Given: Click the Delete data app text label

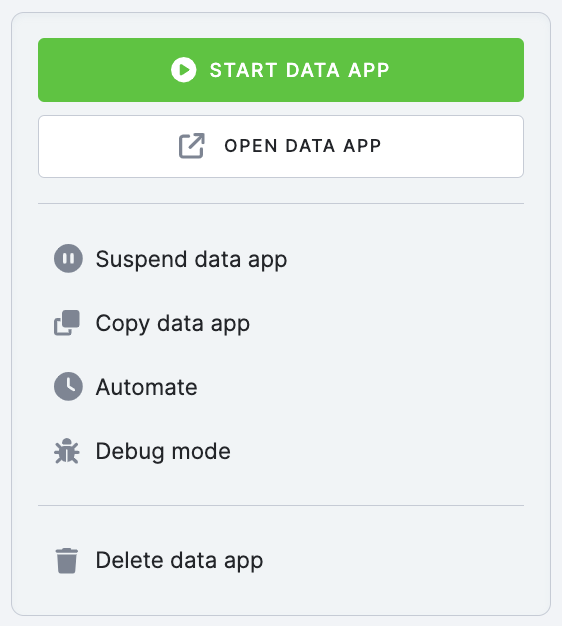Looking at the screenshot, I should (179, 561).
